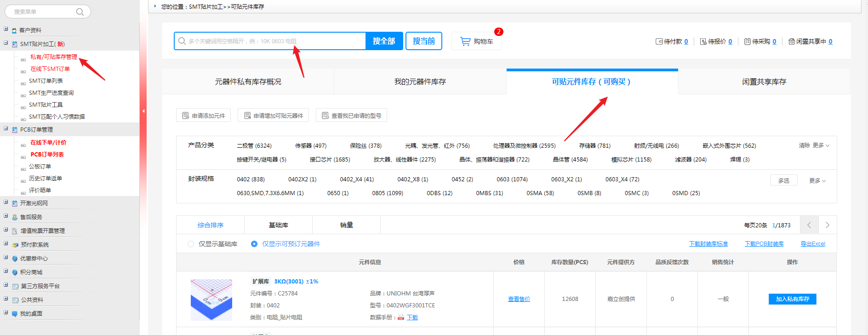
Task: Click the 待付款 wallet icon
Action: 659,41
